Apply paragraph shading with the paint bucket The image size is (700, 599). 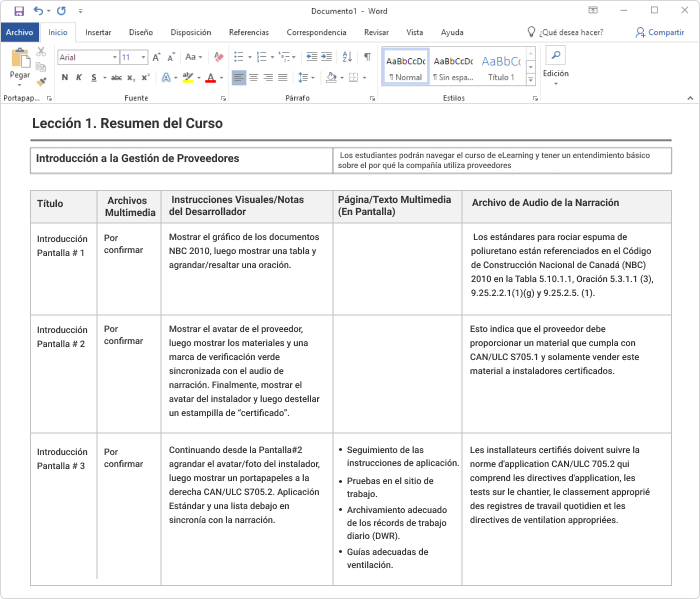tap(331, 78)
